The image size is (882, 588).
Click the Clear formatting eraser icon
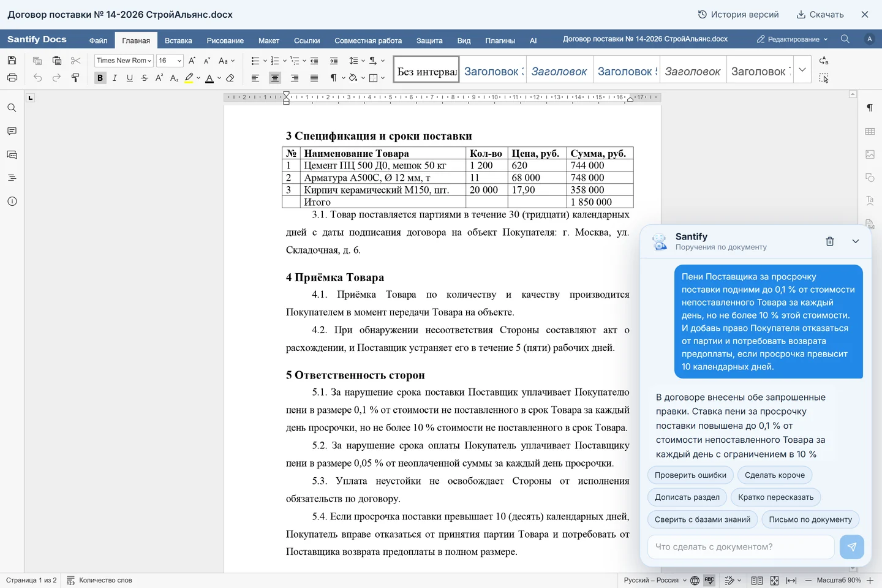(230, 78)
